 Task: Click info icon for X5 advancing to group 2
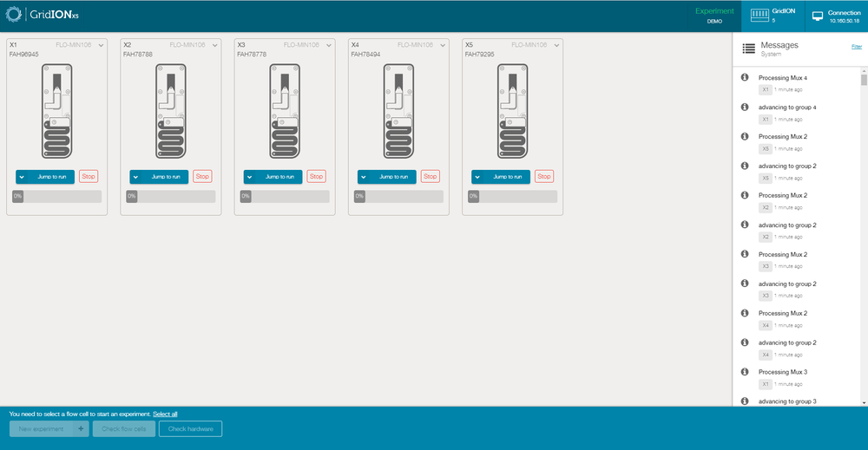tap(745, 166)
